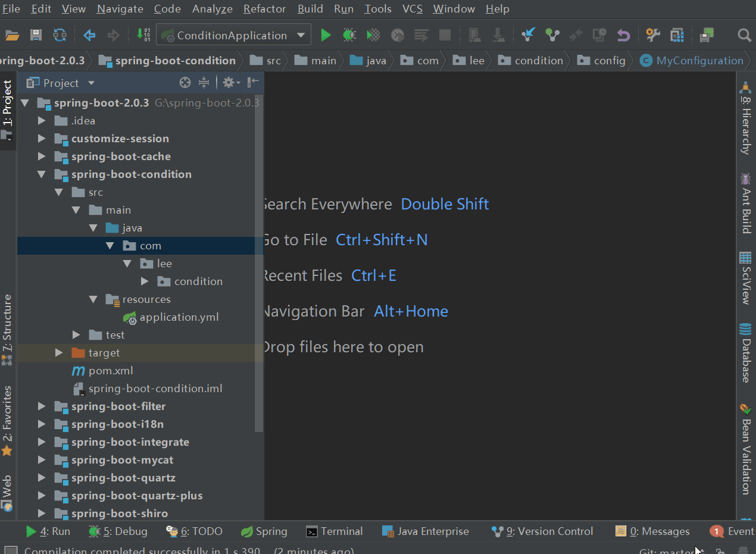Click the Save All toolbar icon
Viewport: 756px width, 554px height.
36,35
